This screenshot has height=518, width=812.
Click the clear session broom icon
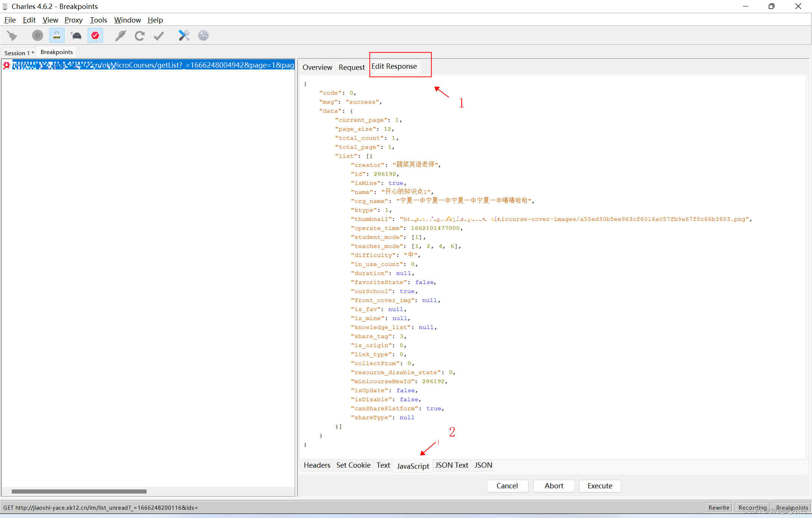tap(12, 36)
